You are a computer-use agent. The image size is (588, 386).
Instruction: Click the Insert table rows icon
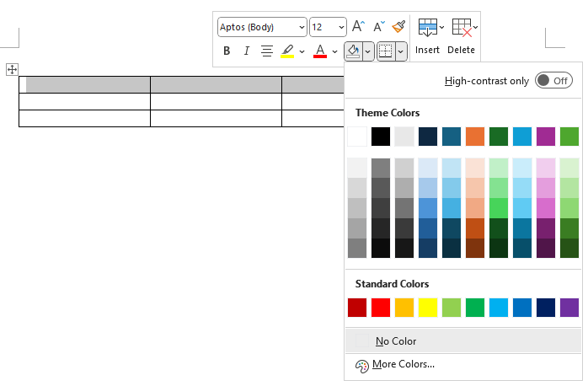point(427,27)
